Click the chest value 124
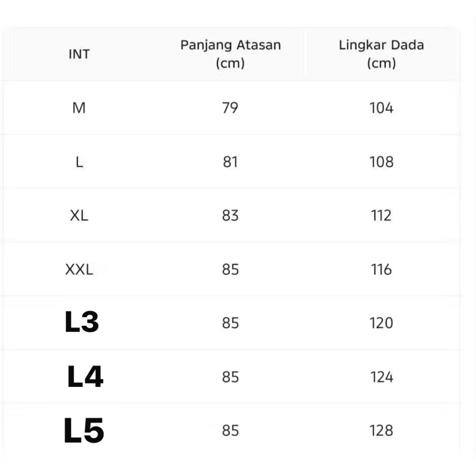The width and height of the screenshot is (476, 476). pos(381,377)
